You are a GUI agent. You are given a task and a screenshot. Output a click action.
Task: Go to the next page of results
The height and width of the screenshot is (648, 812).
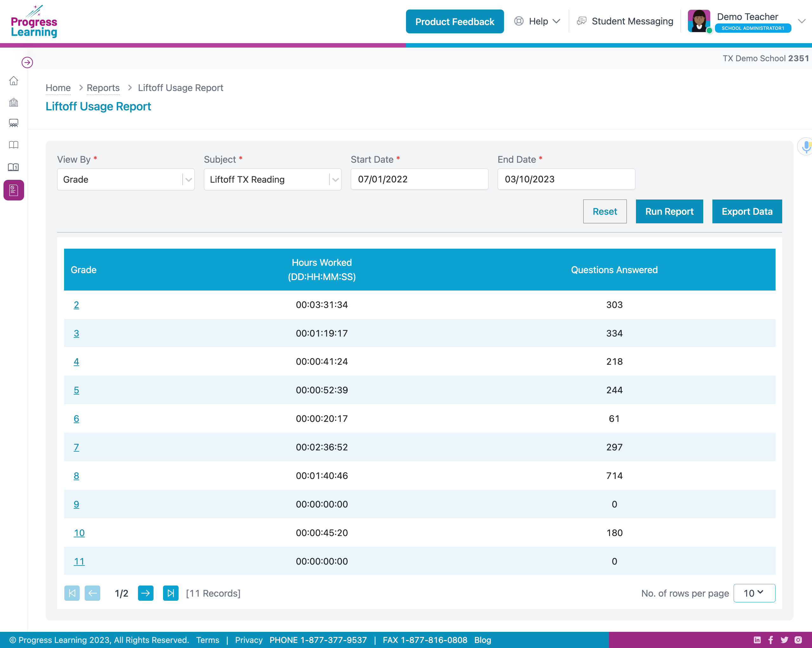coord(146,593)
